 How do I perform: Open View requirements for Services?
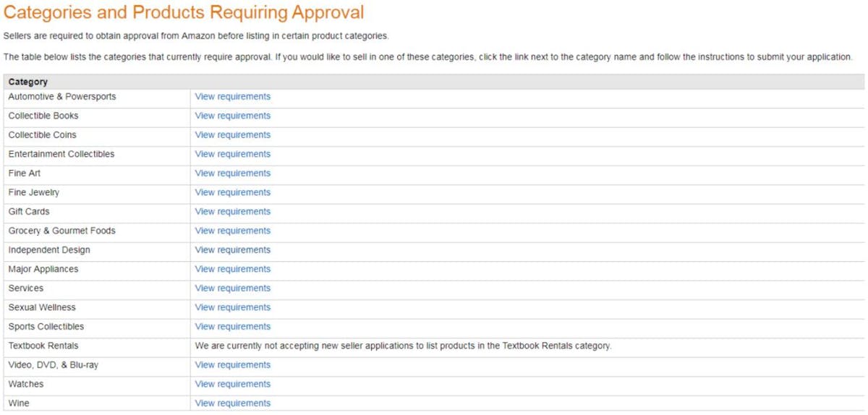232,288
